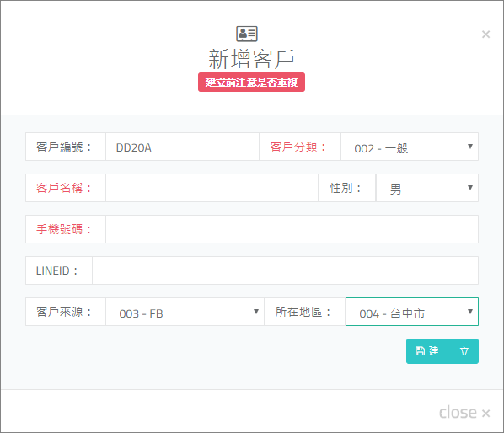The image size is (504, 433).
Task: Click the customer ID card icon
Action: coord(247,34)
